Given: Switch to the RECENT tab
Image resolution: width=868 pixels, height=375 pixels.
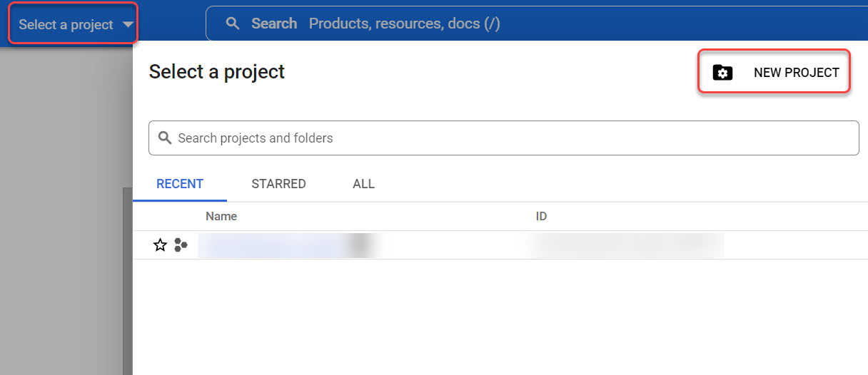Looking at the screenshot, I should click(x=180, y=184).
